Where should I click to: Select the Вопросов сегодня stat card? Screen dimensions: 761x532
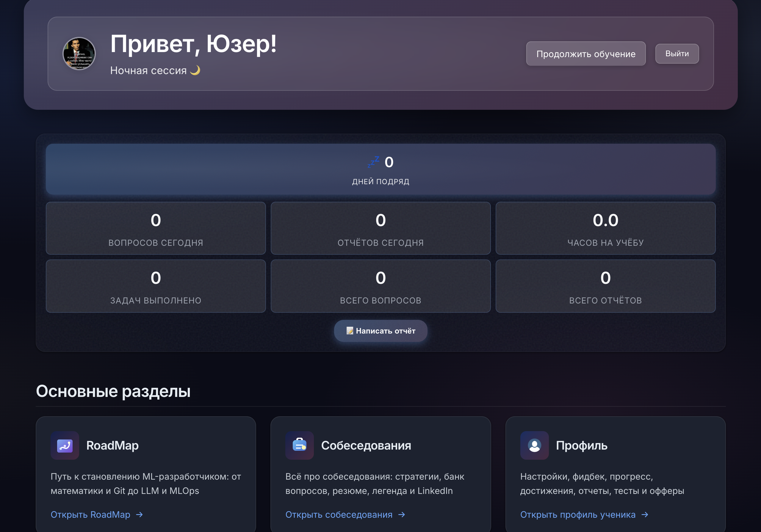(x=156, y=229)
